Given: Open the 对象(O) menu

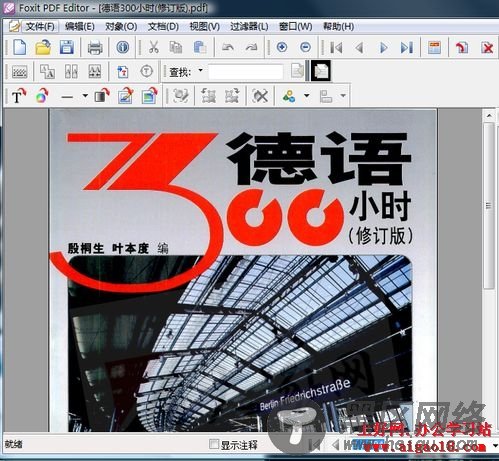Looking at the screenshot, I should coord(121,27).
